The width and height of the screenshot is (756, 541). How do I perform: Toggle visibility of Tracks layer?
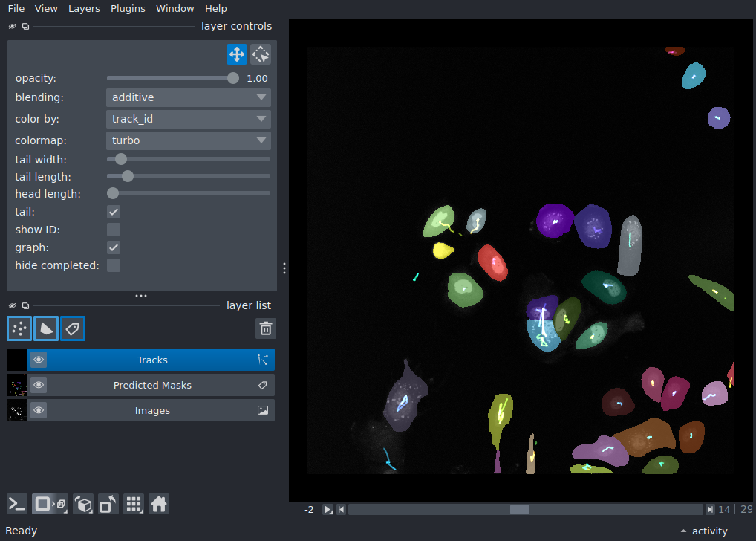(39, 360)
